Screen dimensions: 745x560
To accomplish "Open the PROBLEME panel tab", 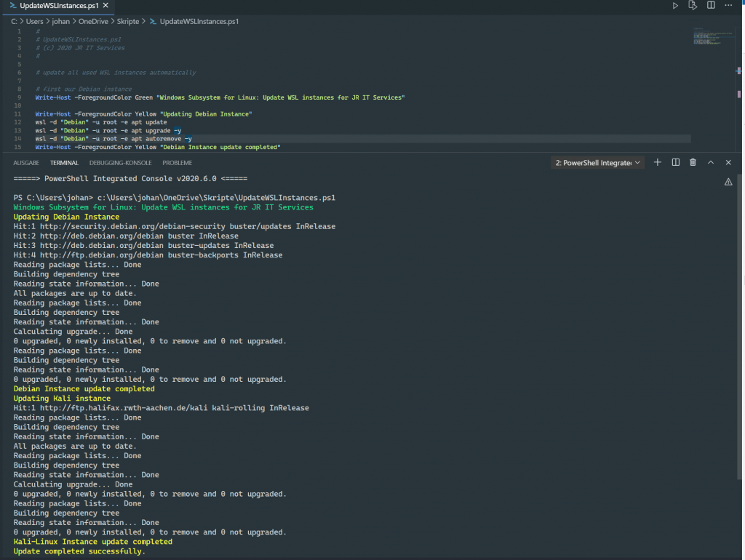I will (178, 163).
